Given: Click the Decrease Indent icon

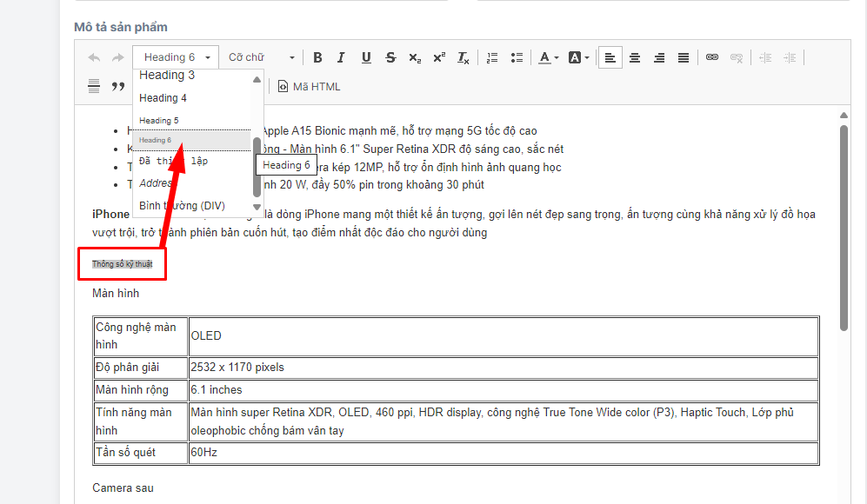Looking at the screenshot, I should coord(765,57).
